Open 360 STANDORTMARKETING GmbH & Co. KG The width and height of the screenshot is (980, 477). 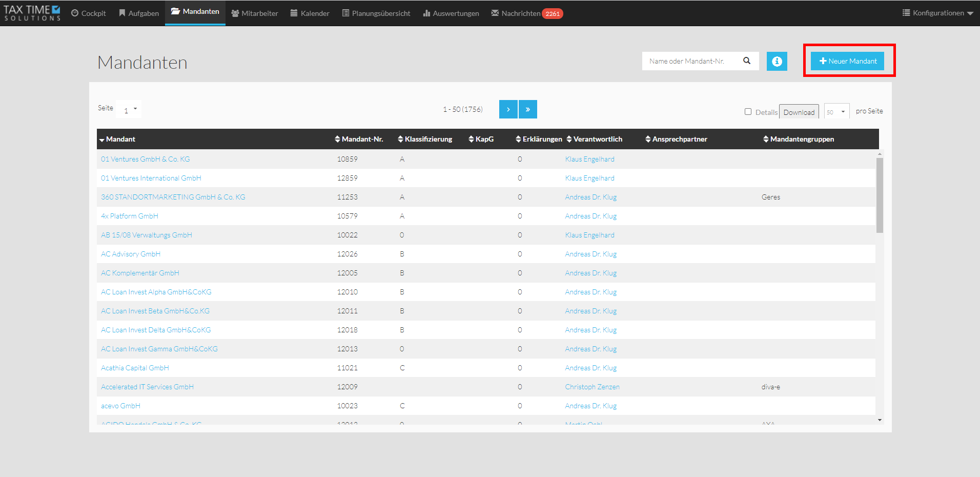pyautogui.click(x=173, y=197)
